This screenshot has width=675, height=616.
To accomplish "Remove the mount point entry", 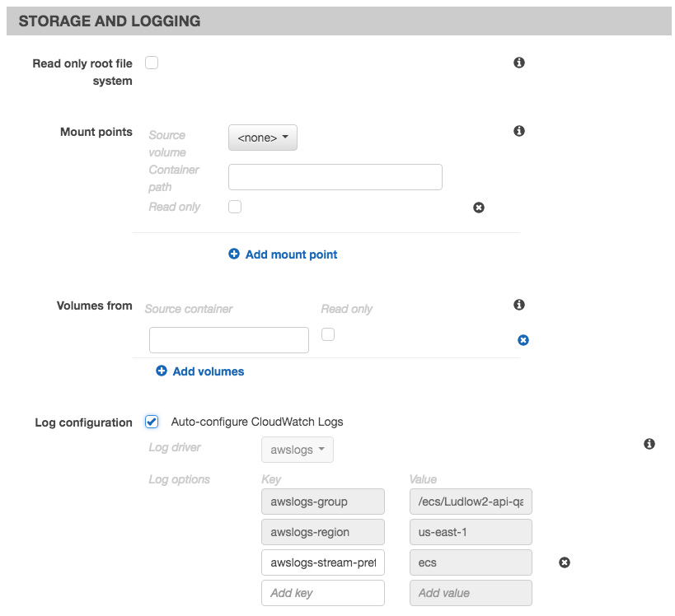I will coord(479,208).
